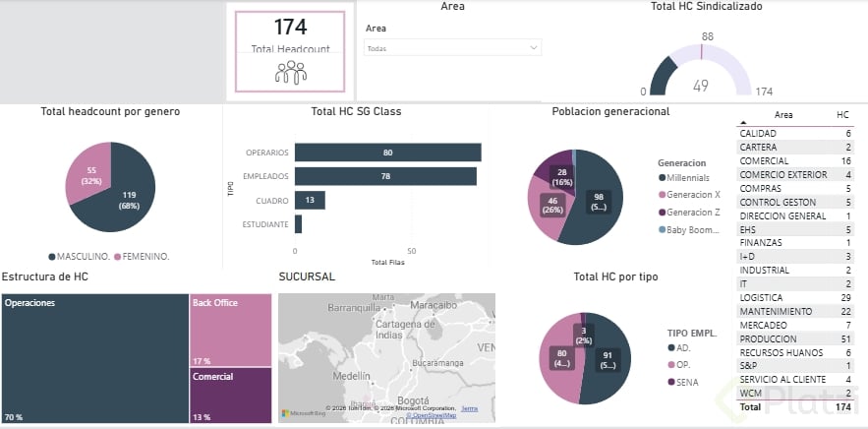868x429 pixels.
Task: Select the PRODUCCION row in table
Action: pos(795,338)
